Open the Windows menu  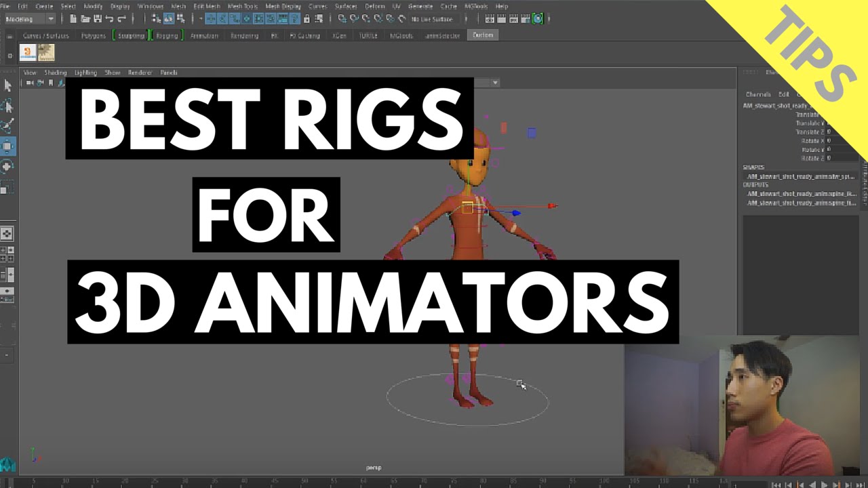(151, 6)
